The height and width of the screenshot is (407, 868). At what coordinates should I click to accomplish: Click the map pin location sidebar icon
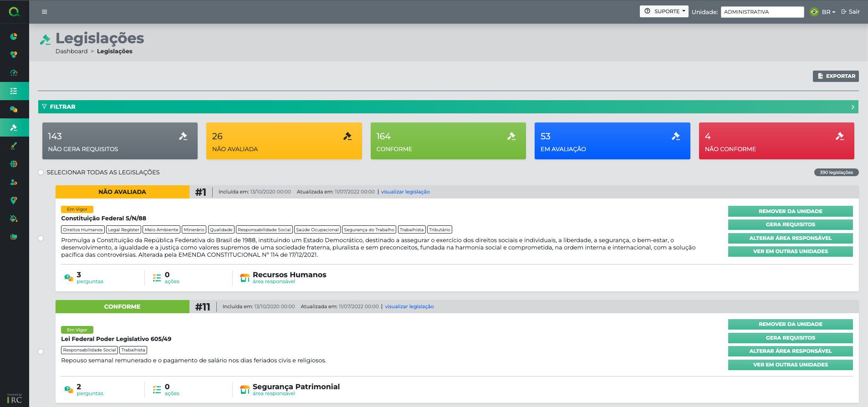pos(14,200)
